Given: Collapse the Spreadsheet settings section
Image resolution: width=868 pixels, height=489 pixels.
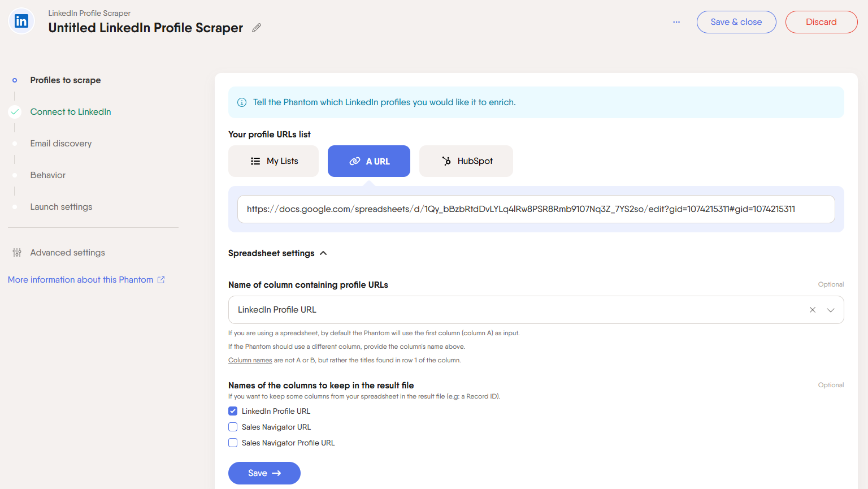Looking at the screenshot, I should (x=277, y=253).
